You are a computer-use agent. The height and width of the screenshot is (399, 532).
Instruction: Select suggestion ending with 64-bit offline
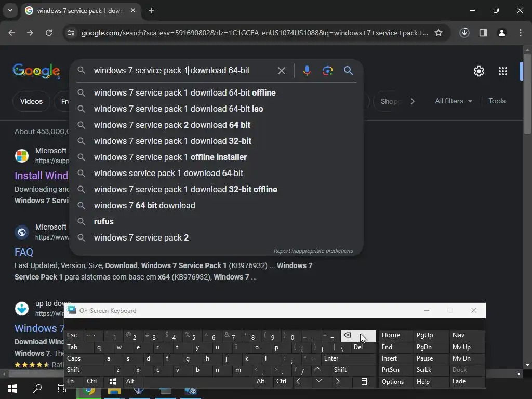pos(217,92)
